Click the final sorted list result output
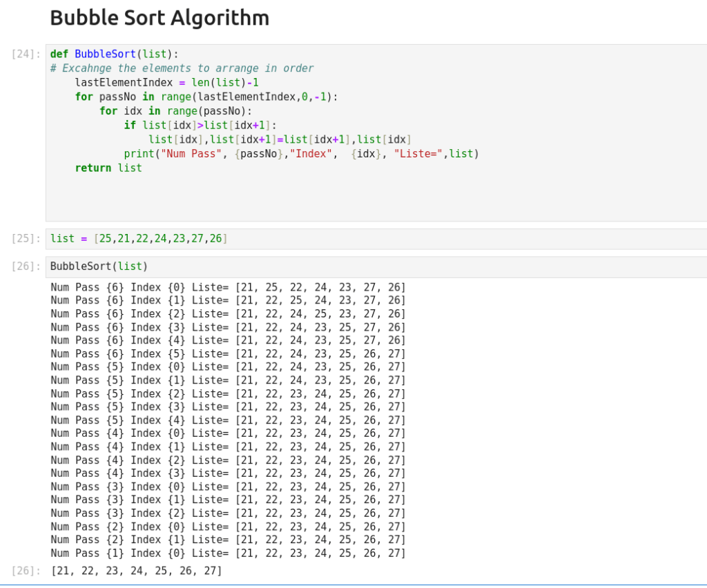This screenshot has height=588, width=707. [136, 571]
